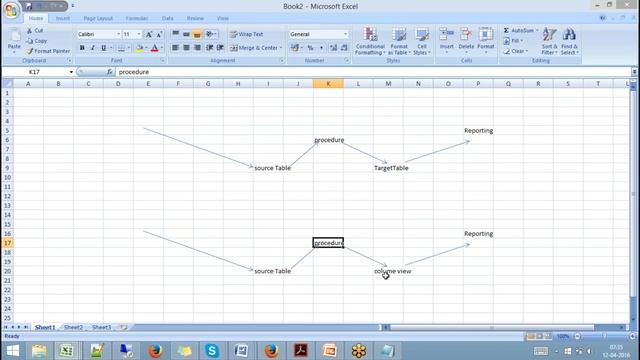Open the Orientation text options
This screenshot has height=360, width=640.
click(x=211, y=34)
